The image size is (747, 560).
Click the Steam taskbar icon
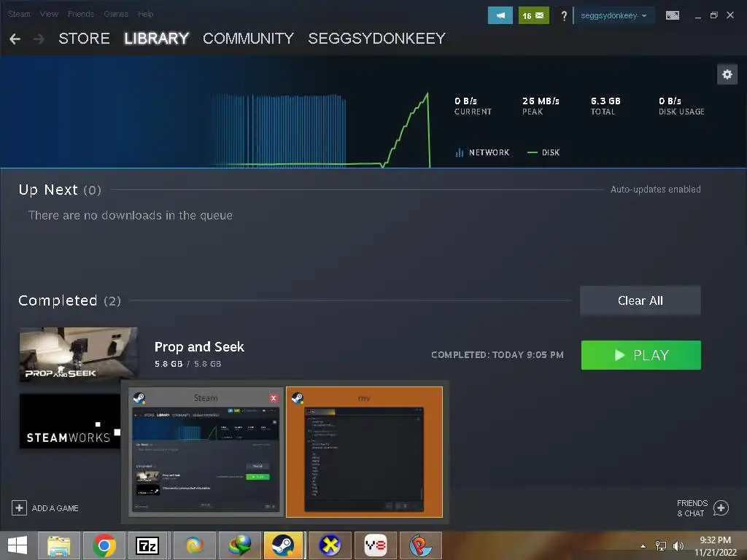tap(283, 545)
